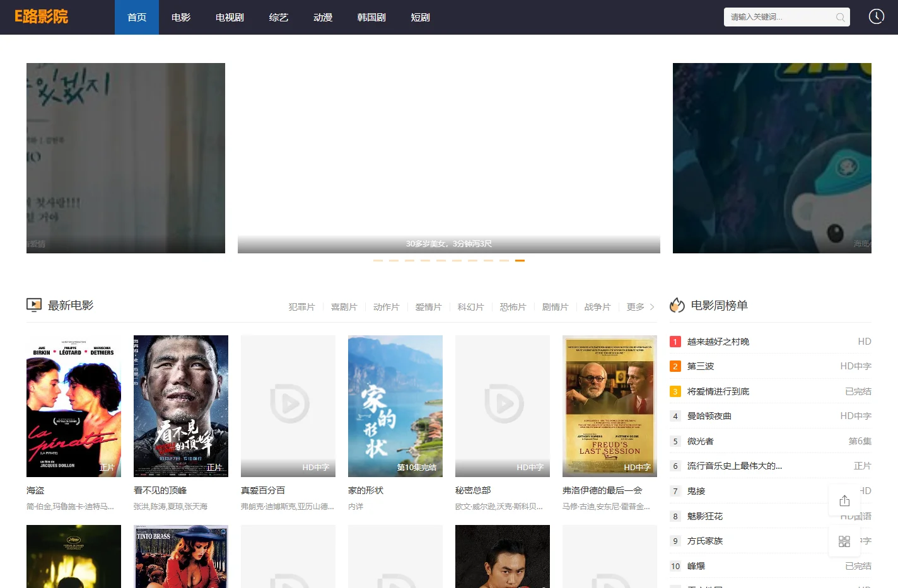The image size is (898, 588).
Task: Select the first carousel indicator dash
Action: click(x=378, y=260)
